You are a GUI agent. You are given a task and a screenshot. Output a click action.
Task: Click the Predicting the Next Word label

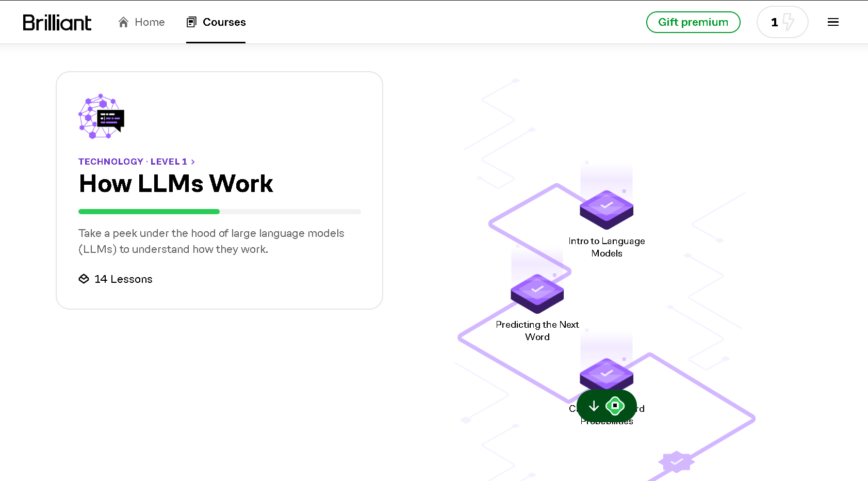click(537, 331)
